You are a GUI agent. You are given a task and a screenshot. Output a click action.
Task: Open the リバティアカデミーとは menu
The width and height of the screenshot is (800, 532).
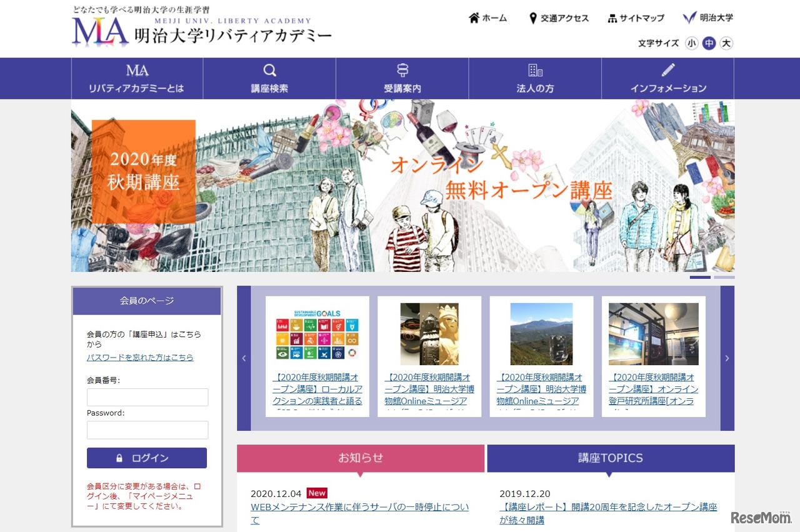pyautogui.click(x=137, y=79)
